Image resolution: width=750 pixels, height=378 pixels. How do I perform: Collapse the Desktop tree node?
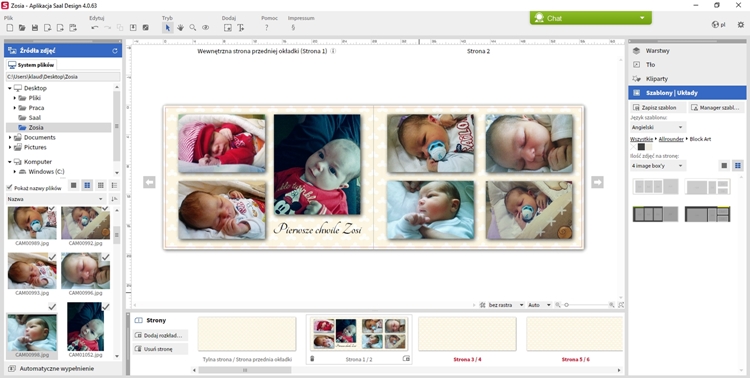[9, 88]
